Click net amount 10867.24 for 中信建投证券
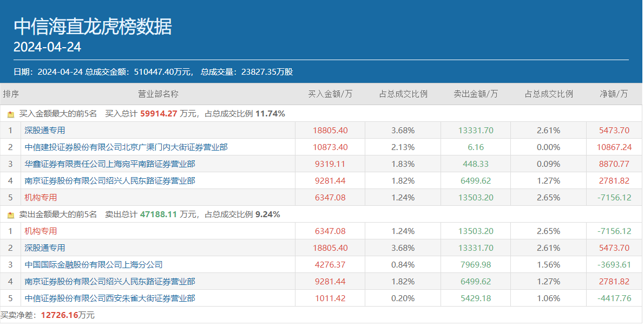The image size is (644, 325). pyautogui.click(x=614, y=147)
